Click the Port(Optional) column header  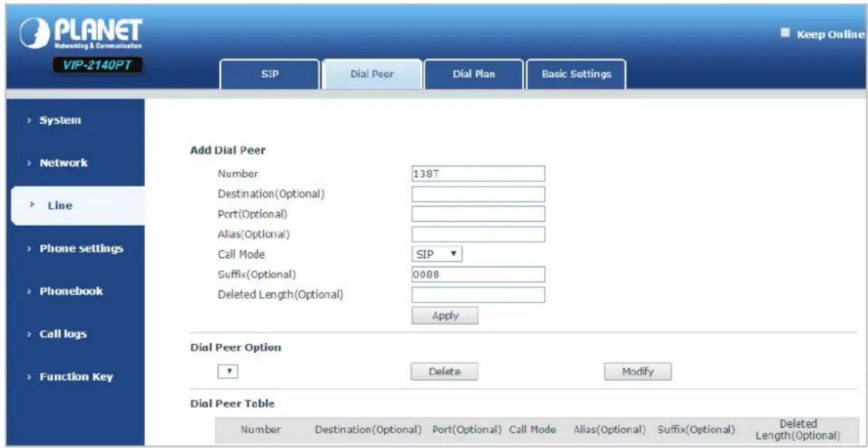click(x=468, y=430)
